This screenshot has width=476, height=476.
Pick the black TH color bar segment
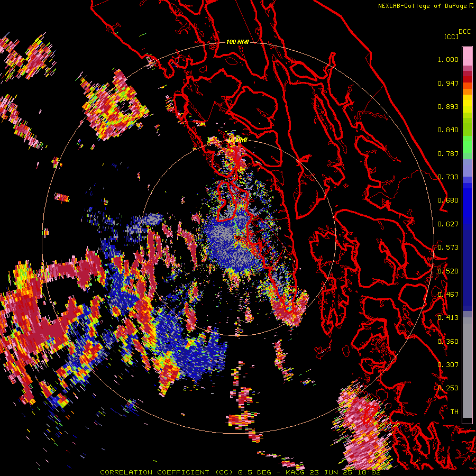pos(467,420)
